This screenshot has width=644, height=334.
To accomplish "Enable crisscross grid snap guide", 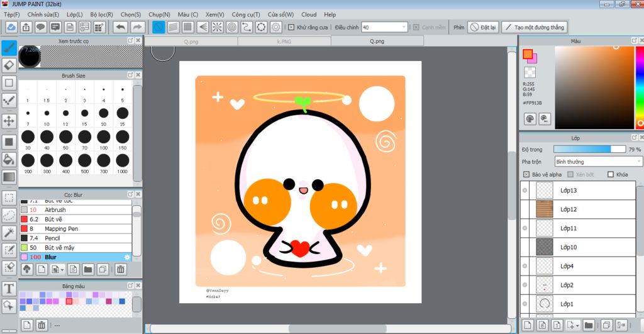I will point(187,28).
